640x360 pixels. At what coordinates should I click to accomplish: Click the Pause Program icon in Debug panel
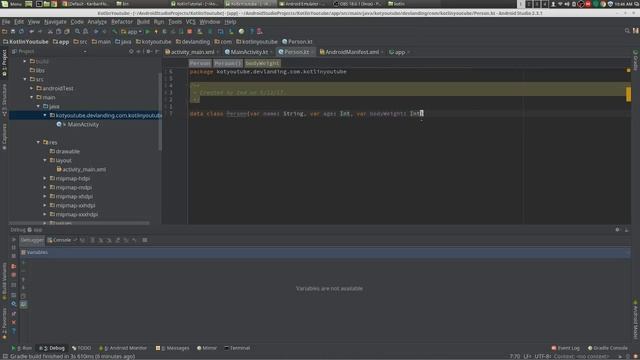(x=13, y=248)
